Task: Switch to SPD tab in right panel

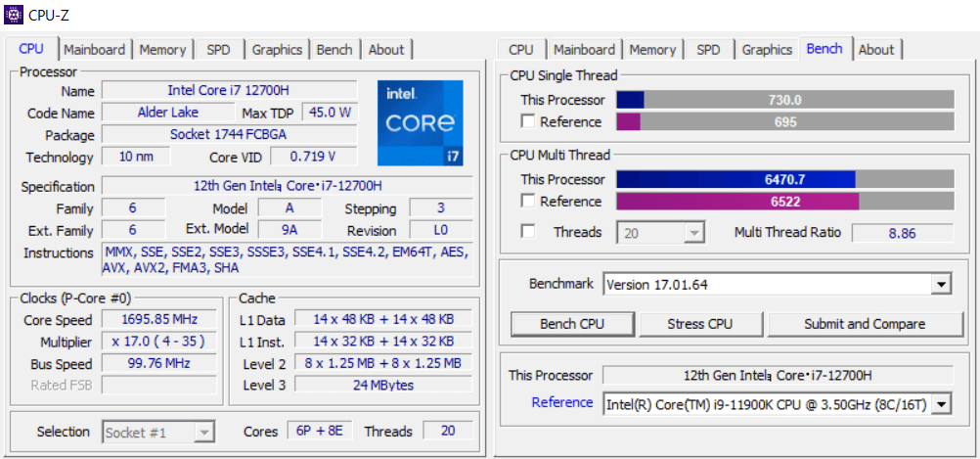Action: point(708,50)
